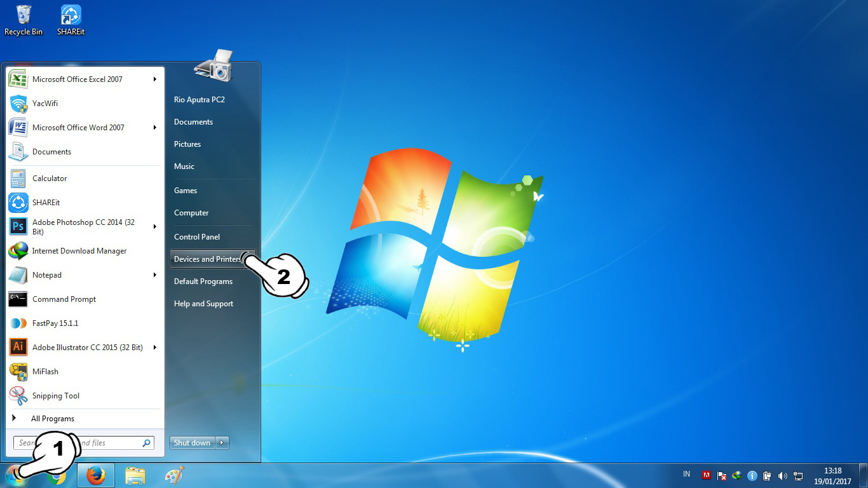
Task: Expand the Photoshop CC 2014 jump list arrow
Action: pyautogui.click(x=155, y=227)
